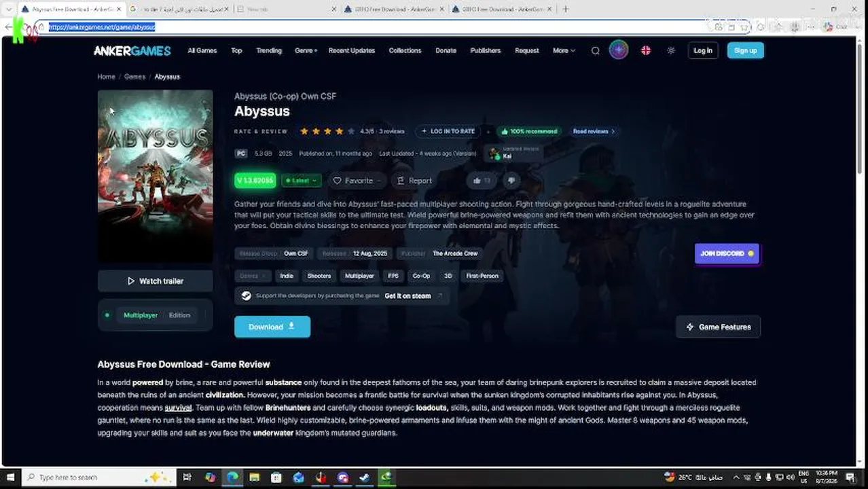Click the Home breadcrumb link
Image resolution: width=868 pixels, height=489 pixels.
(x=106, y=77)
